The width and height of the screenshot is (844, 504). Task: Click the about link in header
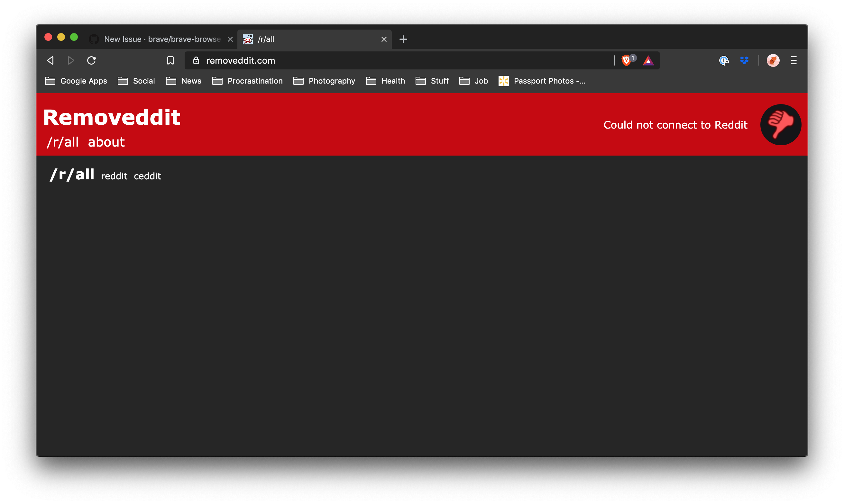tap(106, 142)
